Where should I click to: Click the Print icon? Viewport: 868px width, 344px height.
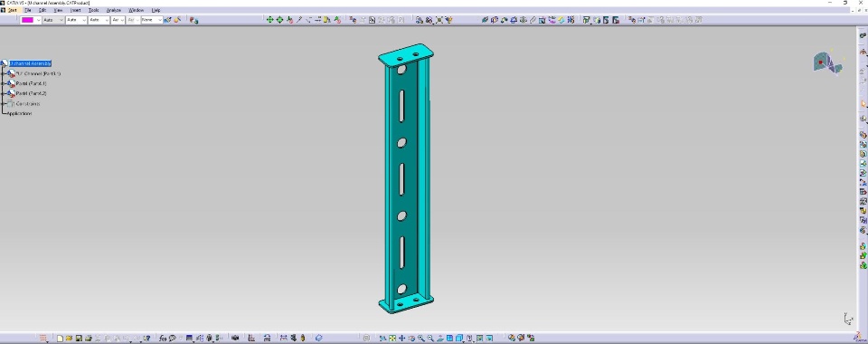pos(88,338)
